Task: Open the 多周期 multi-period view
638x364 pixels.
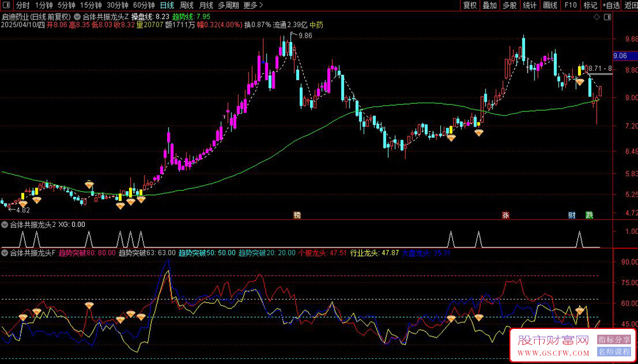Action: [x=228, y=5]
